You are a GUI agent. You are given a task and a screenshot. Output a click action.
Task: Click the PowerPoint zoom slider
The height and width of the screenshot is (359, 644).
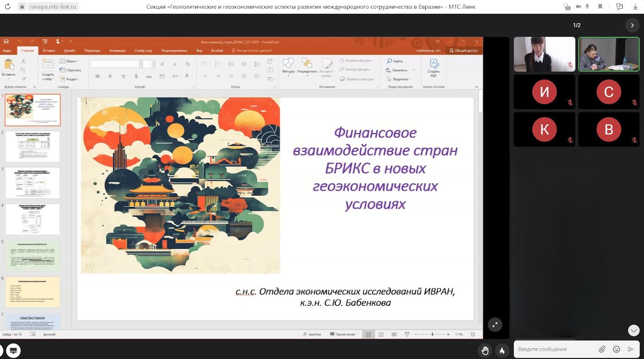click(x=432, y=334)
